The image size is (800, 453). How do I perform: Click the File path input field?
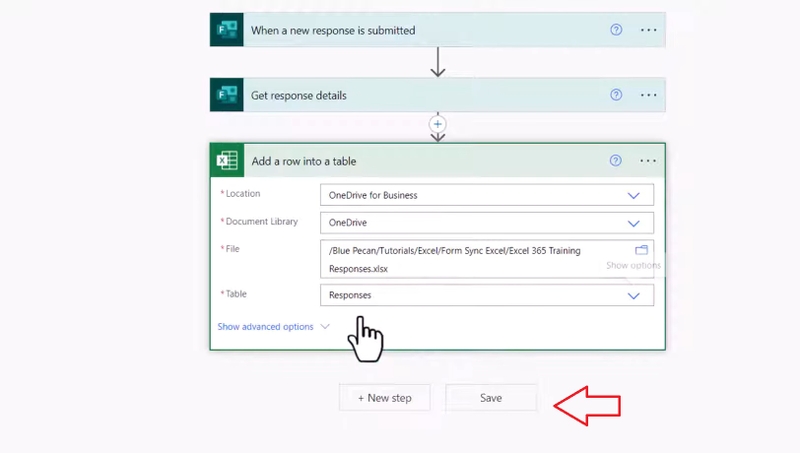pyautogui.click(x=487, y=259)
